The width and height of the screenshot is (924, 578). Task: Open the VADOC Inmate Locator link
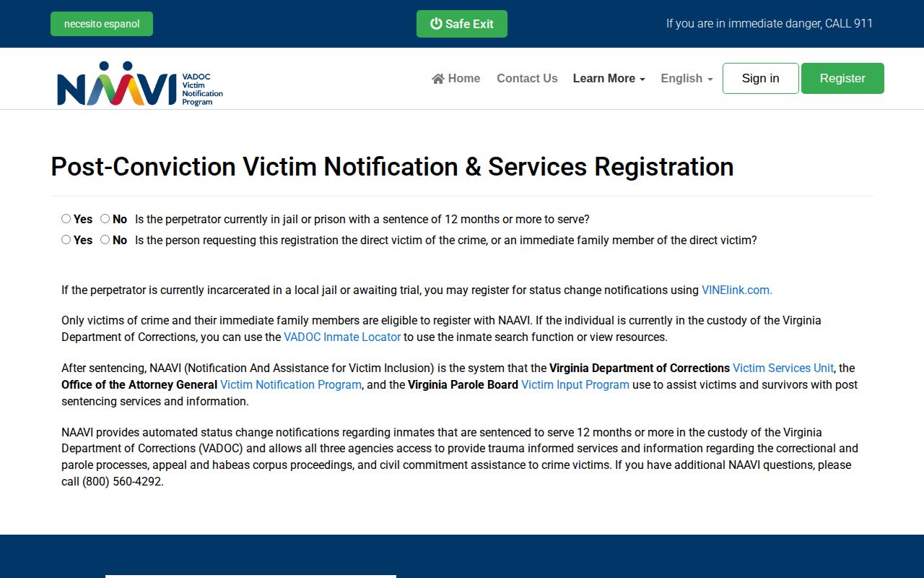342,337
